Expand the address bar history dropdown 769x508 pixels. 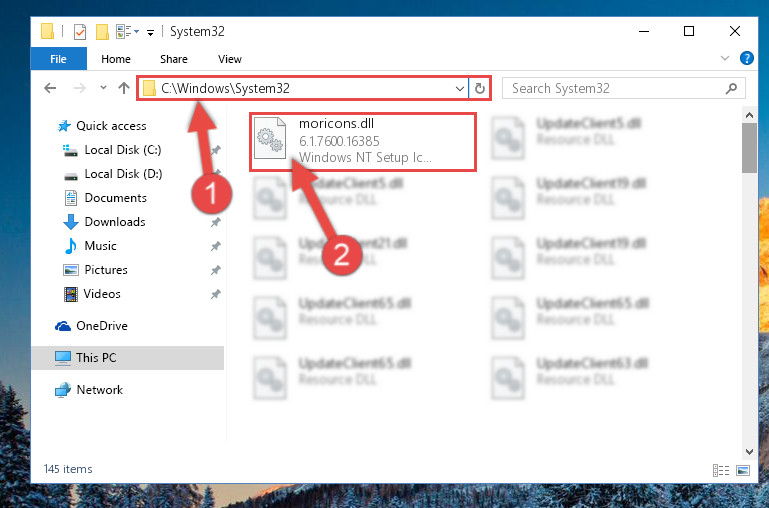pyautogui.click(x=460, y=89)
